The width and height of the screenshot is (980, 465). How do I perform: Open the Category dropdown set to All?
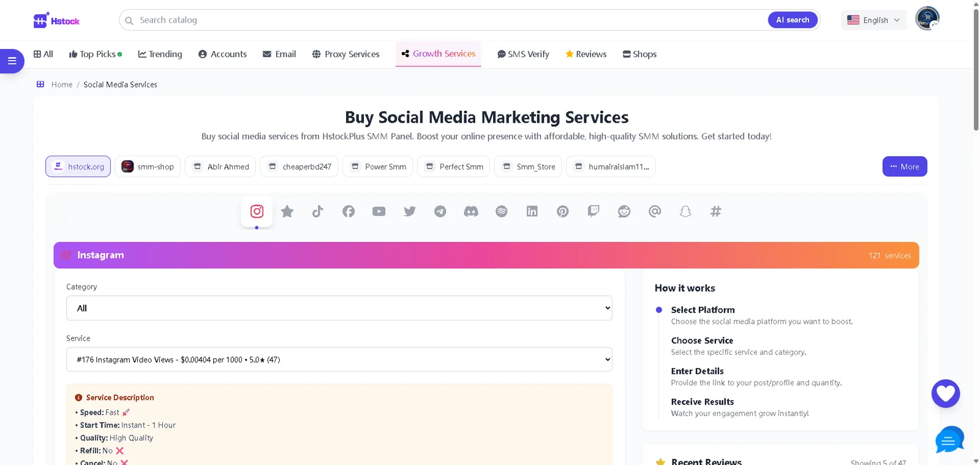click(339, 308)
